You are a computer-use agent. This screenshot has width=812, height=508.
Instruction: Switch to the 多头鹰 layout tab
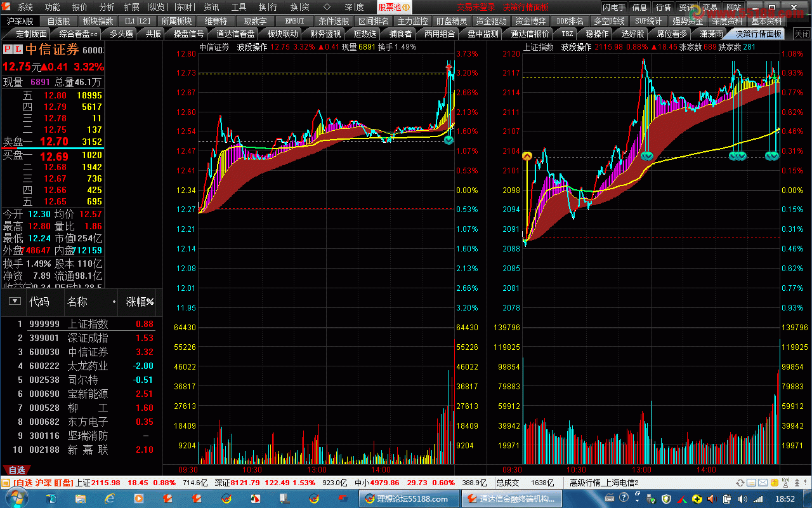(x=121, y=34)
